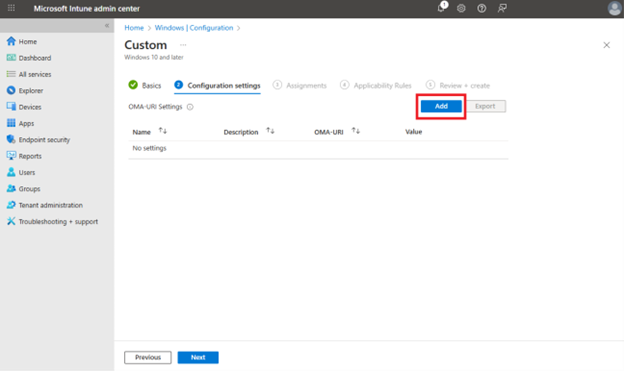
Task: Jump to the Review + create step
Action: (458, 85)
